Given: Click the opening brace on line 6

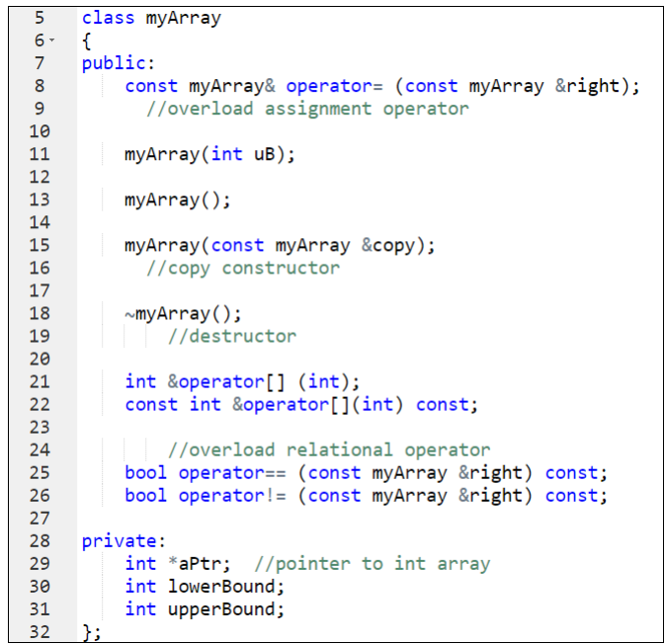Looking at the screenshot, I should [x=87, y=41].
